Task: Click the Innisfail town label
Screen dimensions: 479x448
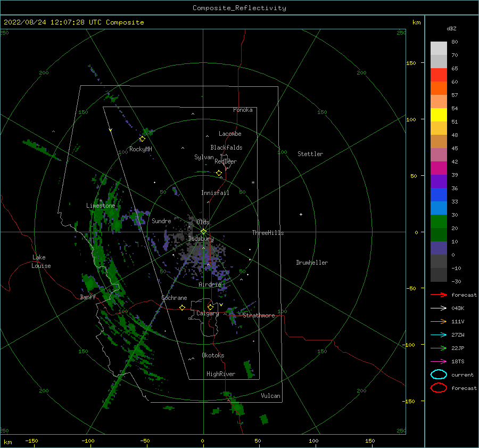Action: (215, 193)
